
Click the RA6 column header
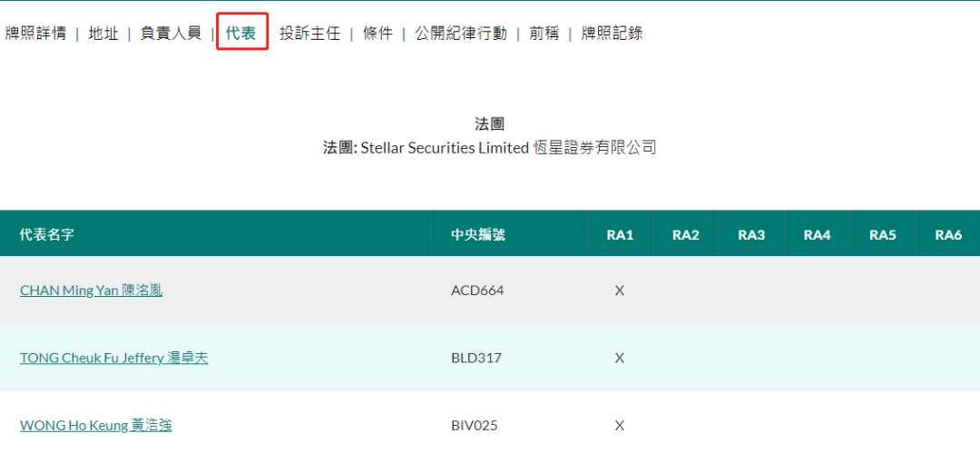pyautogui.click(x=948, y=235)
